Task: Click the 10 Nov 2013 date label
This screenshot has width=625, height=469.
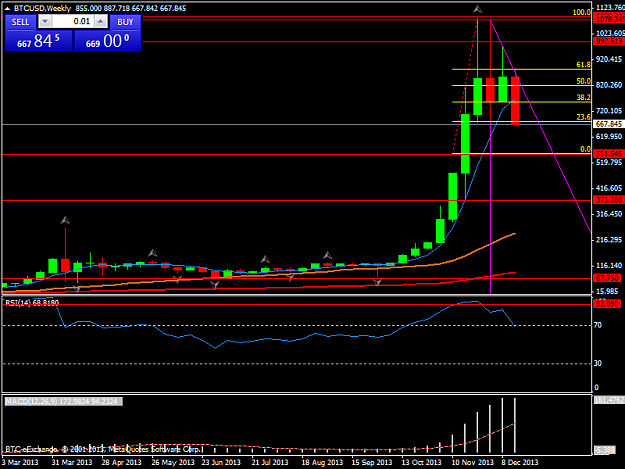Action: [x=472, y=462]
